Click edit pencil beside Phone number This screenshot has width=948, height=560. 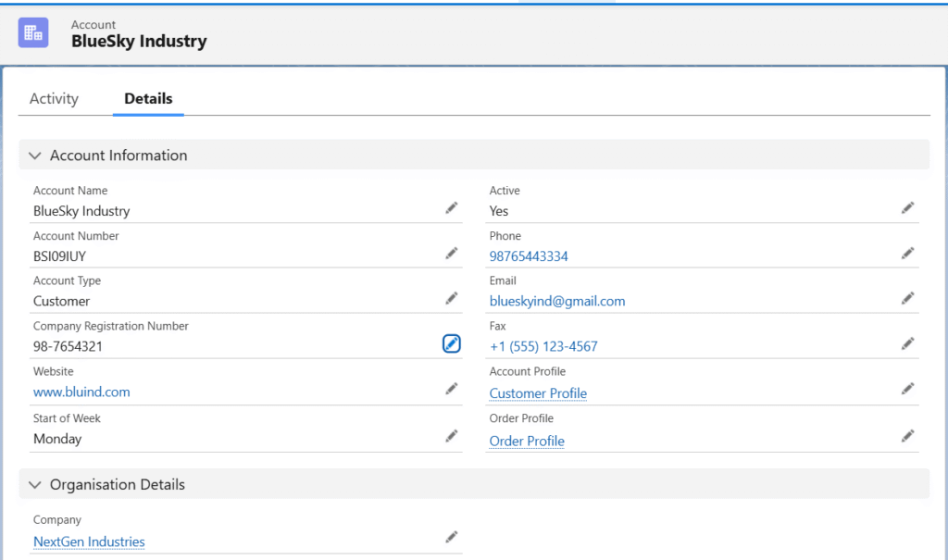908,253
